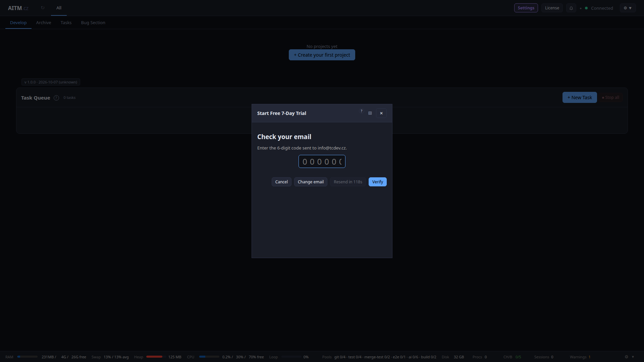The height and width of the screenshot is (362, 644).
Task: Click the Task Queue help question mark
Action: click(56, 98)
